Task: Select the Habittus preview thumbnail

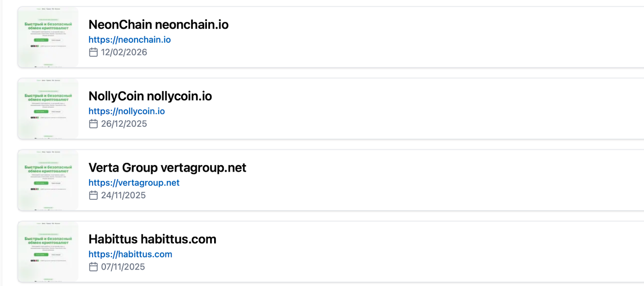Action: coord(48,252)
